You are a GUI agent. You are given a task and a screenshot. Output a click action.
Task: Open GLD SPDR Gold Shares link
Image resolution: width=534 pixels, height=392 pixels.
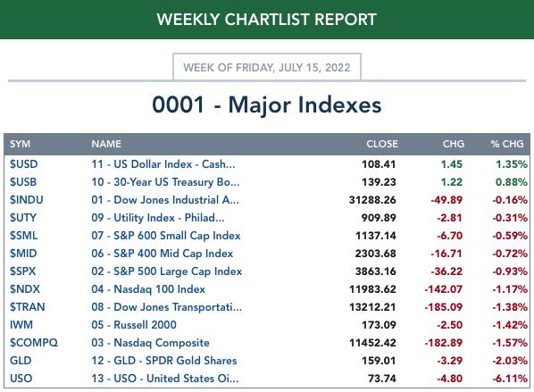pyautogui.click(x=163, y=361)
